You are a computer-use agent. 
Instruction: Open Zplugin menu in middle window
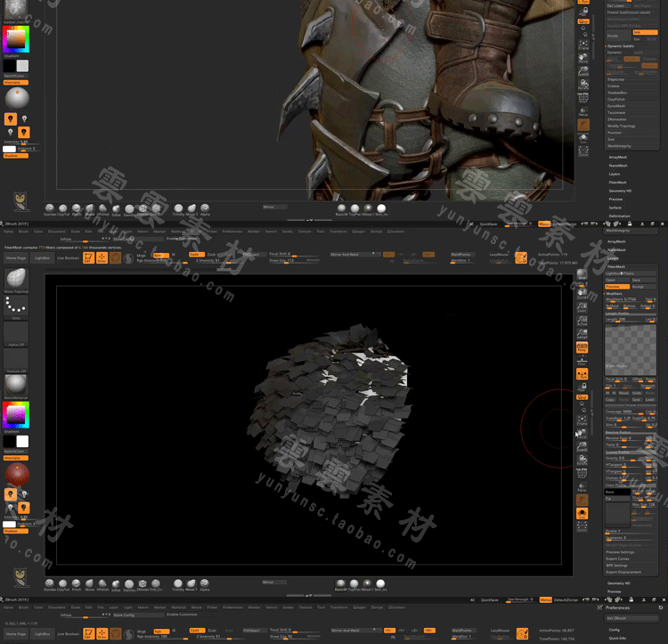point(359,232)
